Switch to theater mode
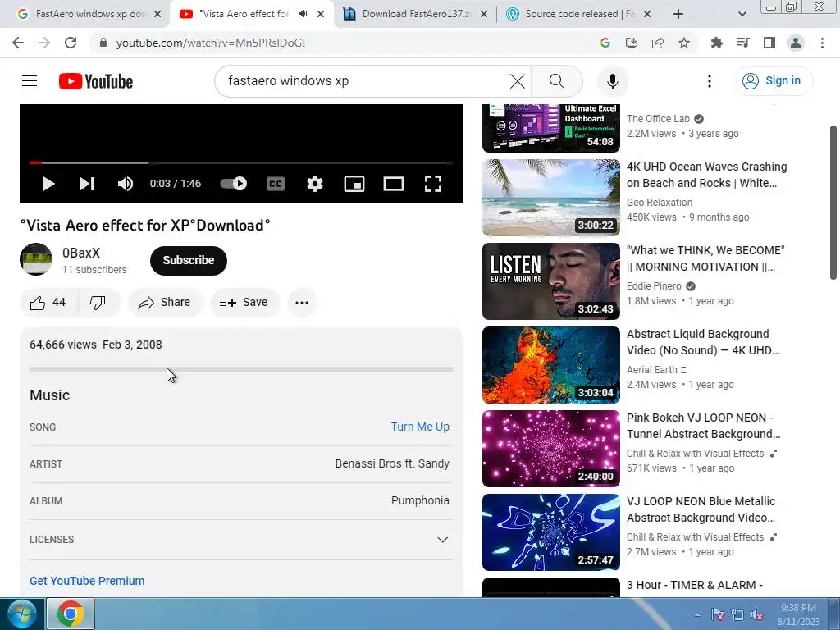 394,184
